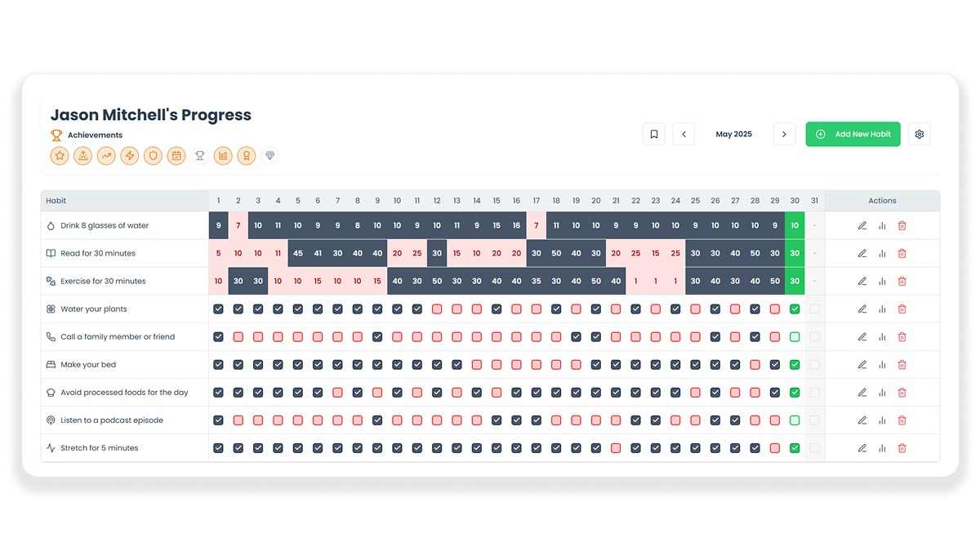980x551 pixels.
Task: Click the calendar achievement badge
Action: [176, 155]
